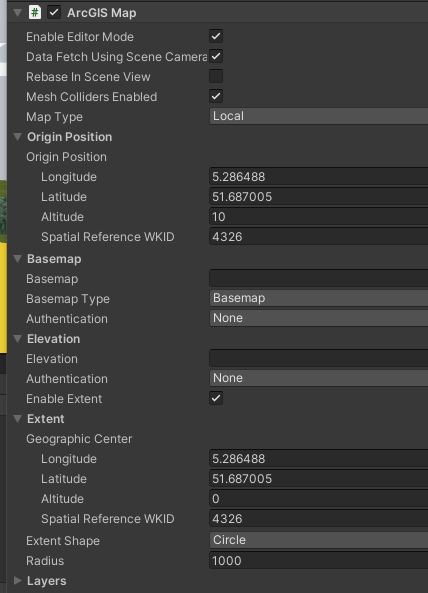Expand the Layers section

(x=17, y=581)
